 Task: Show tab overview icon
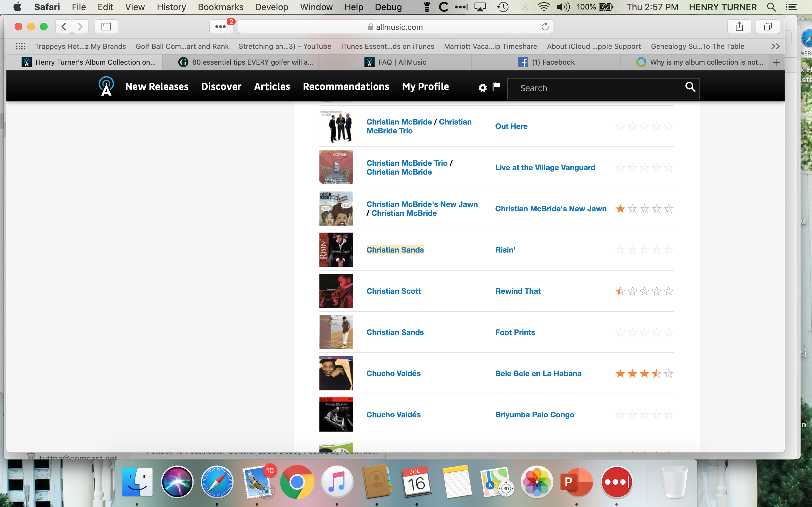pos(767,27)
